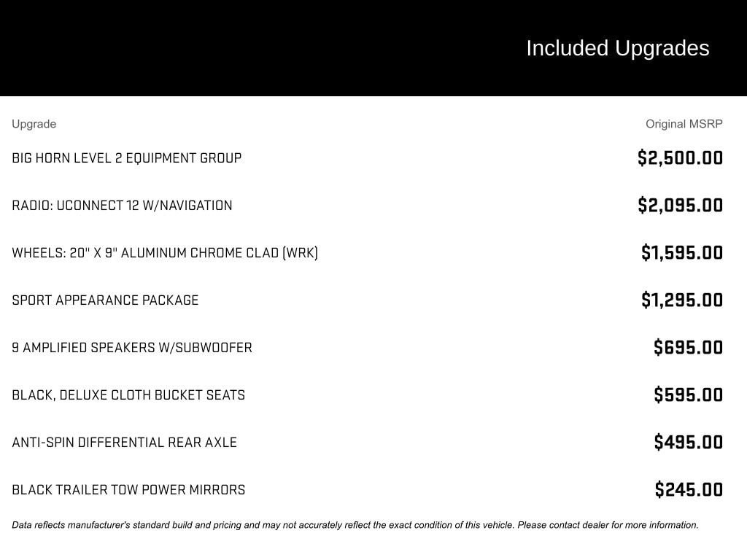The width and height of the screenshot is (747, 560).
Task: Select Big Horn Level 2 Equipment Group row
Action: pyautogui.click(x=126, y=158)
